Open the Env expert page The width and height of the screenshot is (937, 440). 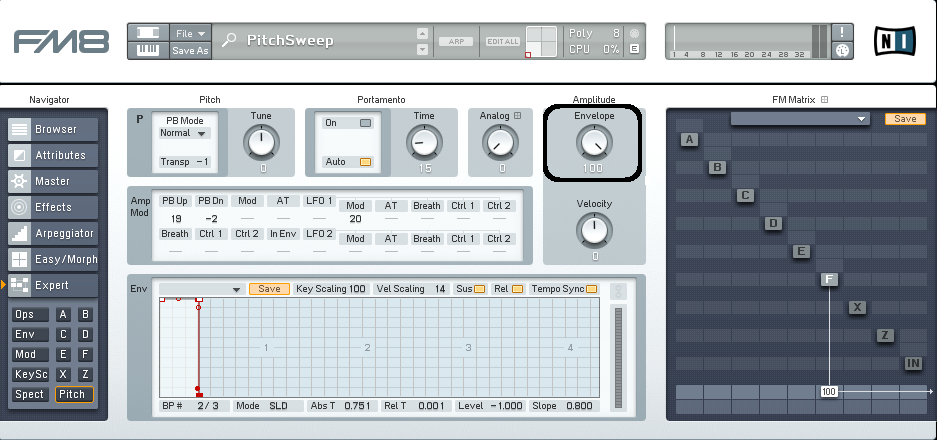(x=30, y=335)
